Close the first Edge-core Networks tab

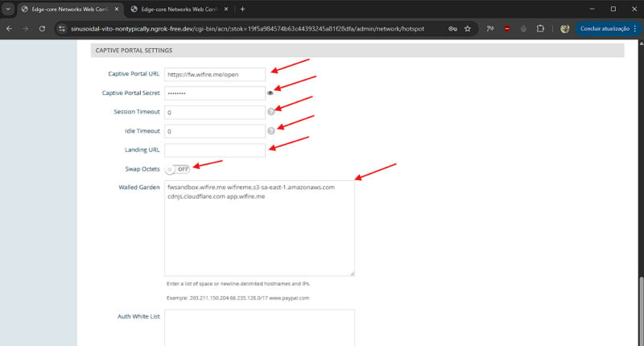tap(117, 9)
